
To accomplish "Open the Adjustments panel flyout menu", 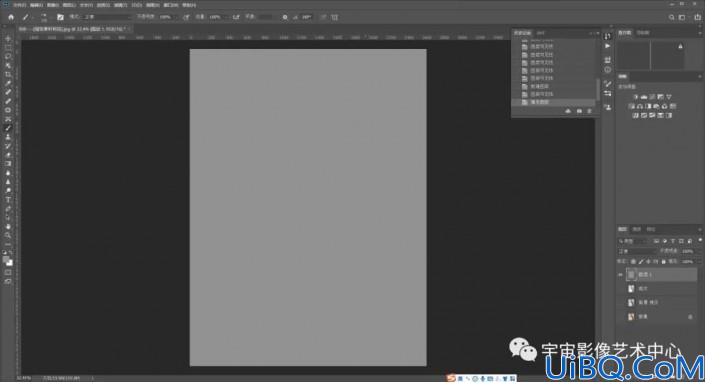I will click(700, 76).
